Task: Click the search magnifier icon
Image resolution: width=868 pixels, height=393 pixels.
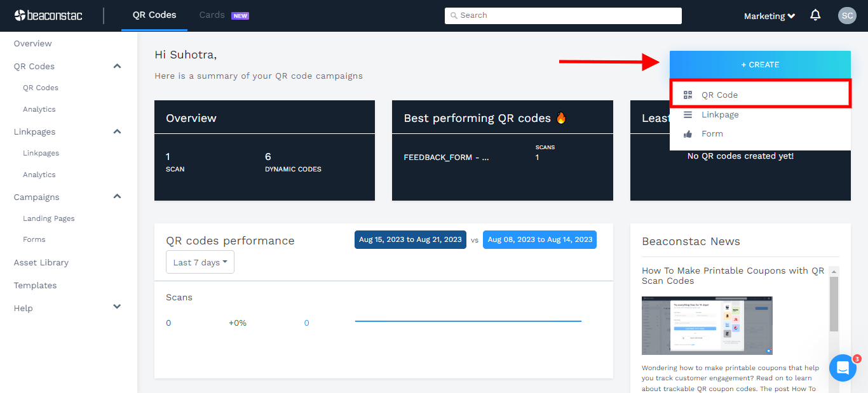Action: coord(453,15)
